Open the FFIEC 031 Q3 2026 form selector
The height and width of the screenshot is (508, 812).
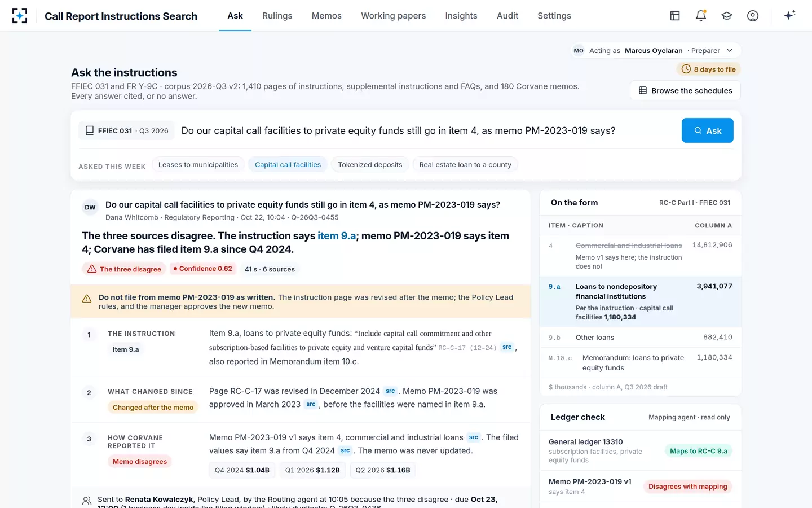coord(126,130)
